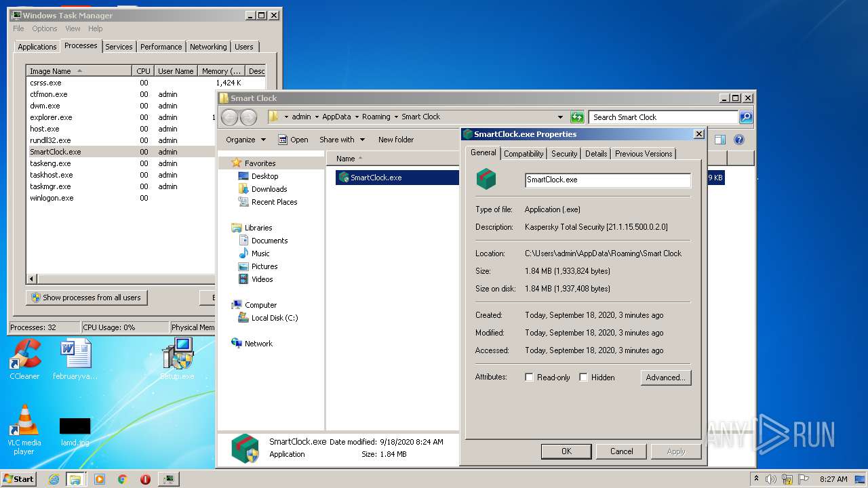Image resolution: width=868 pixels, height=488 pixels.
Task: Open the Organize dropdown menu
Action: (246, 140)
